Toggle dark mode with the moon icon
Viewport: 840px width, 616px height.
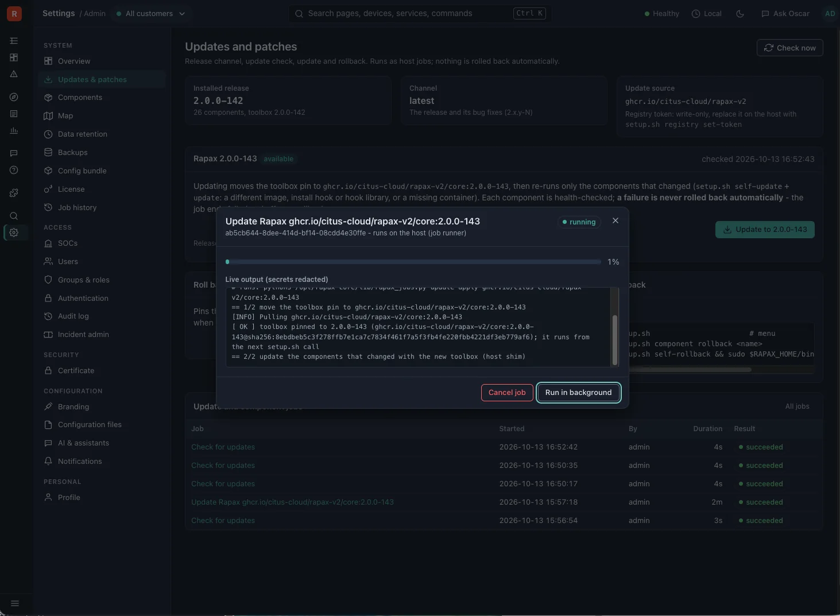point(740,14)
